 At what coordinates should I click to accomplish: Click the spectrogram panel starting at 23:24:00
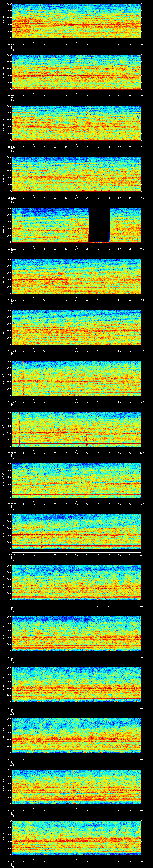76,532
